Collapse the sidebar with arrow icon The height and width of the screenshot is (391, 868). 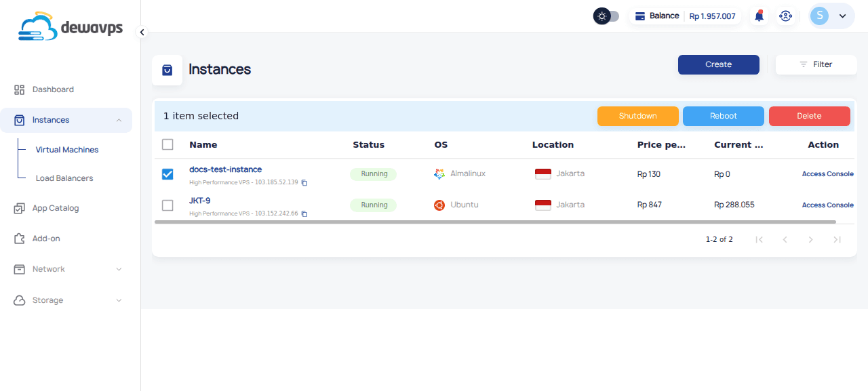click(142, 32)
